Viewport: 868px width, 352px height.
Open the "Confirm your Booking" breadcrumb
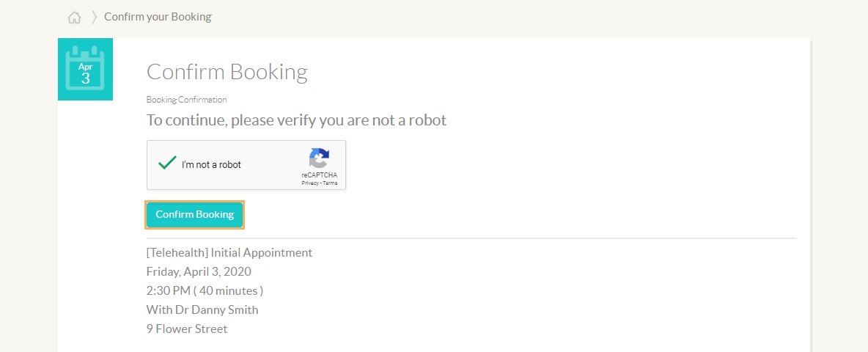pos(158,17)
